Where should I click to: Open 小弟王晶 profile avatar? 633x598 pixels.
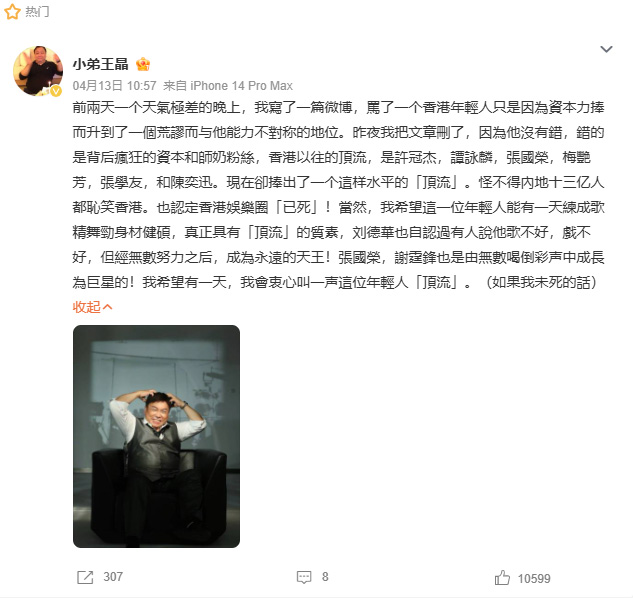pos(38,71)
